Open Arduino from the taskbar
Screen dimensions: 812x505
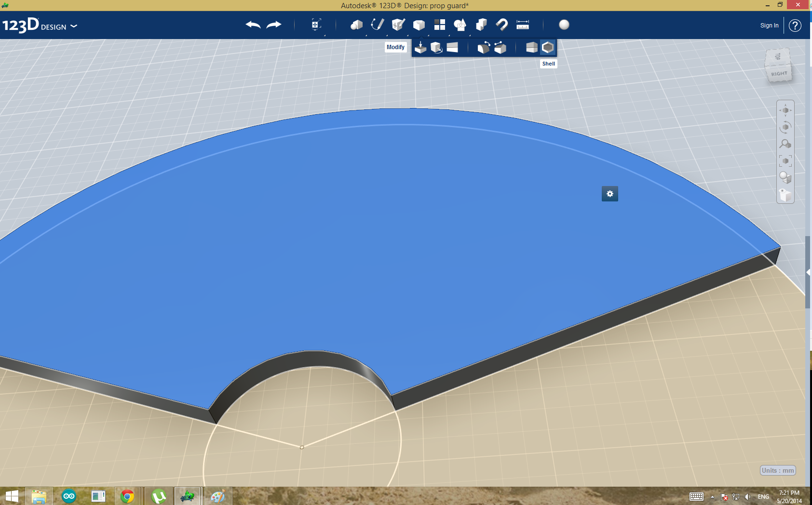tap(69, 496)
